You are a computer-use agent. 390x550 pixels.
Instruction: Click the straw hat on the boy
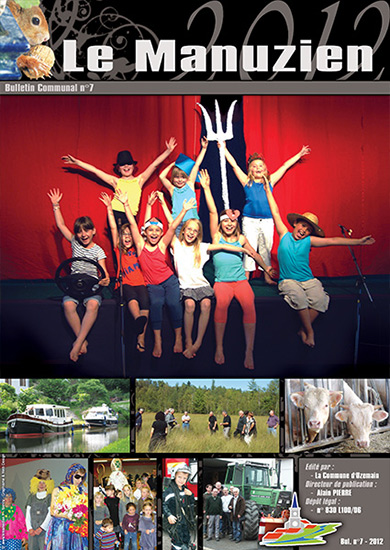pos(306,223)
